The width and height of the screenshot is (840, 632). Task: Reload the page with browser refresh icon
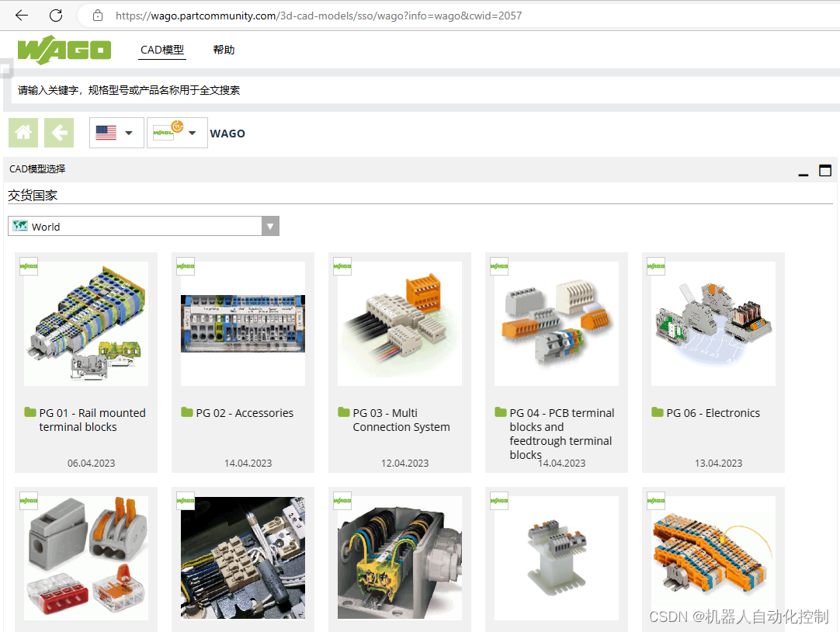(x=56, y=16)
